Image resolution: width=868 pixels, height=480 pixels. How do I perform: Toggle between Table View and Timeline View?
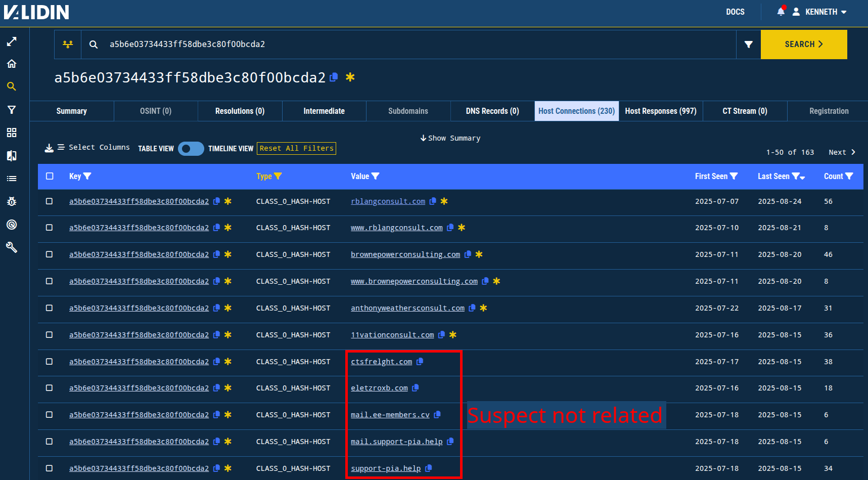[x=191, y=149]
